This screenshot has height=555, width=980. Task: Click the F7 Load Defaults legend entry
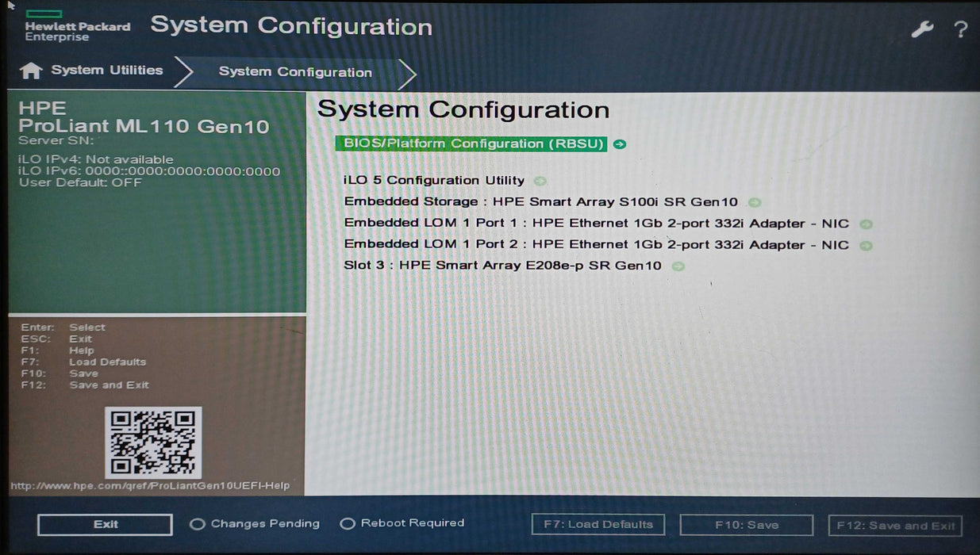point(83,362)
